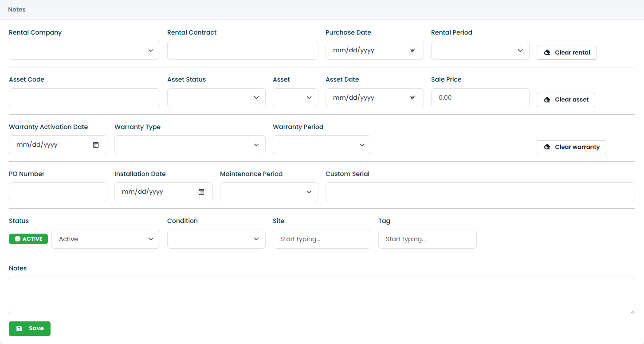Open the Warranty Period dropdown
Screen dimensions: 644x344
pyautogui.click(x=322, y=145)
